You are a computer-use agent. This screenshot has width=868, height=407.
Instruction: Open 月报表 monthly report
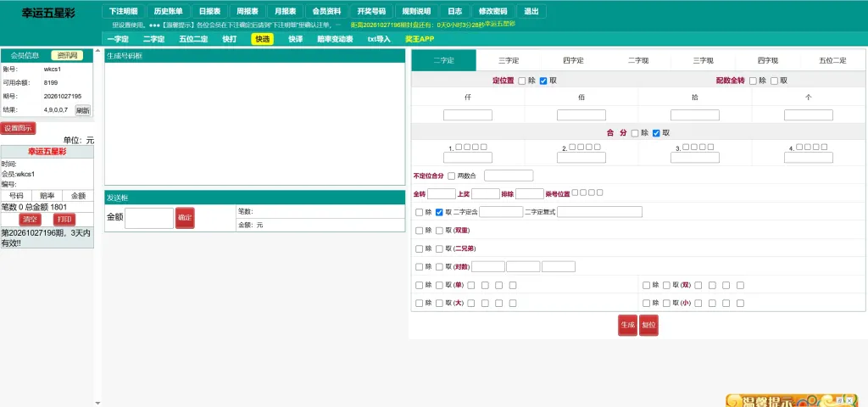pyautogui.click(x=285, y=11)
